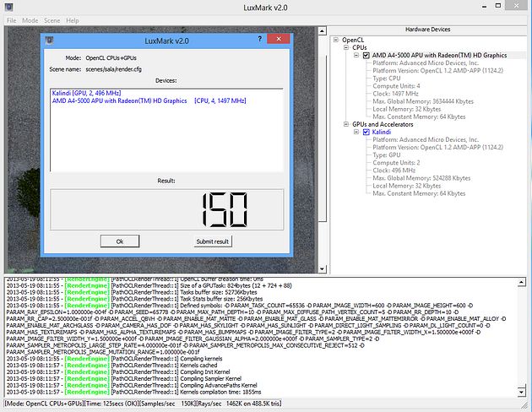Screen dimensions: 532x412
Task: Click the Hardware Devices panel header
Action: pyautogui.click(x=427, y=30)
